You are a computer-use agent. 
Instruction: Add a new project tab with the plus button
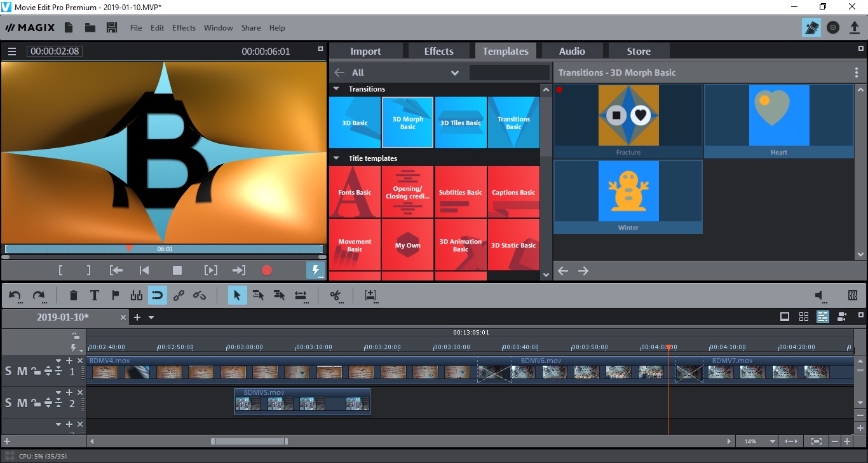[x=137, y=317]
